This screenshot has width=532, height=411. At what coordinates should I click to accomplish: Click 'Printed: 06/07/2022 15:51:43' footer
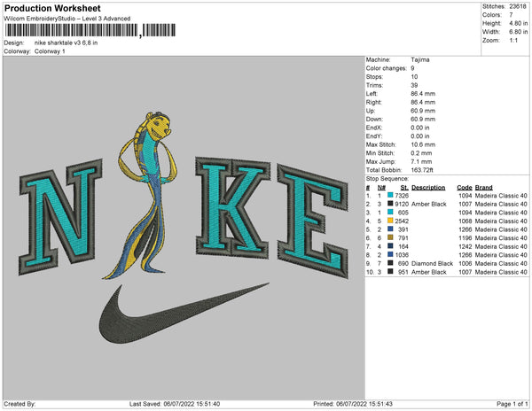(x=353, y=404)
